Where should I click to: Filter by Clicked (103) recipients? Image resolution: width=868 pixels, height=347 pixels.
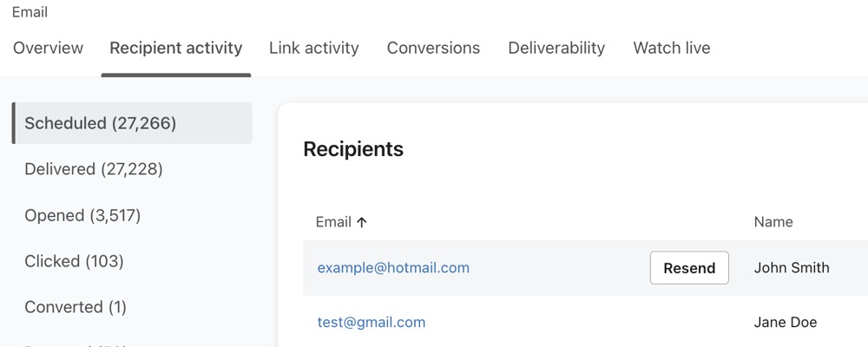[75, 261]
